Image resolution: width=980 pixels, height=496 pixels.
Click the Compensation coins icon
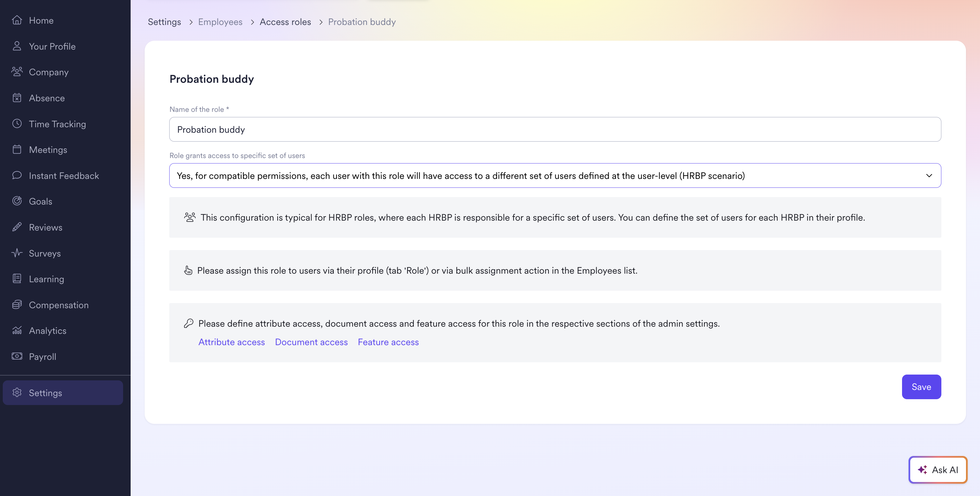click(17, 305)
